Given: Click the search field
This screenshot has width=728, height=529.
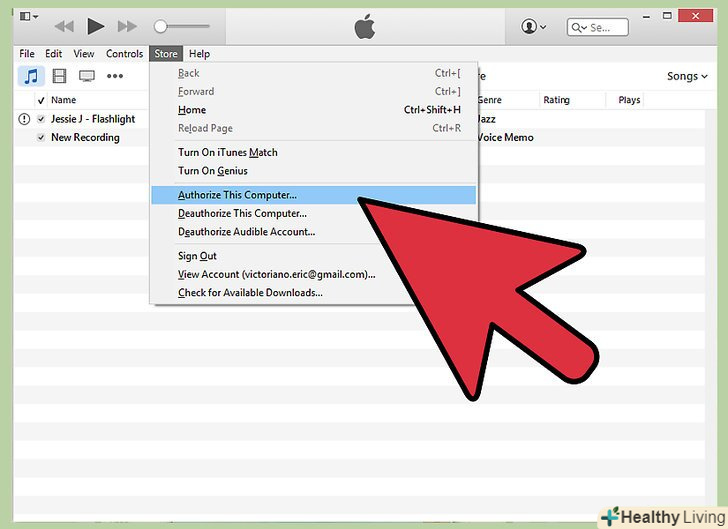Looking at the screenshot, I should (598, 27).
